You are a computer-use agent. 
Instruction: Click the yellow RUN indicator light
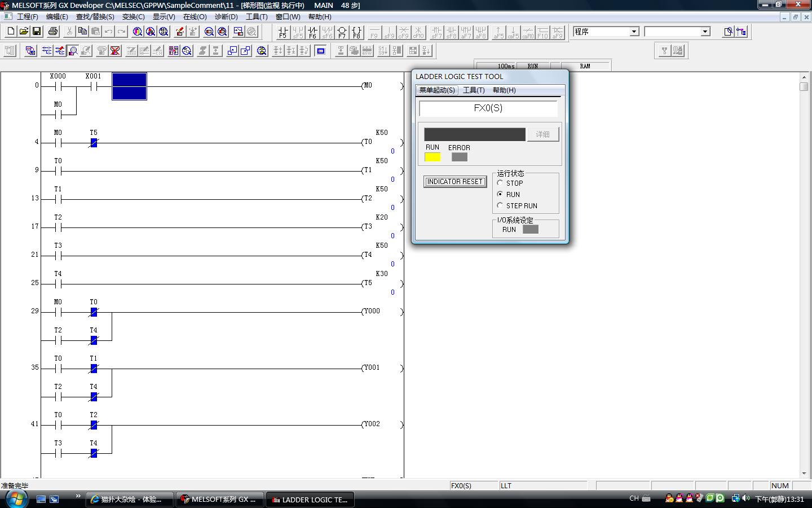coord(433,157)
